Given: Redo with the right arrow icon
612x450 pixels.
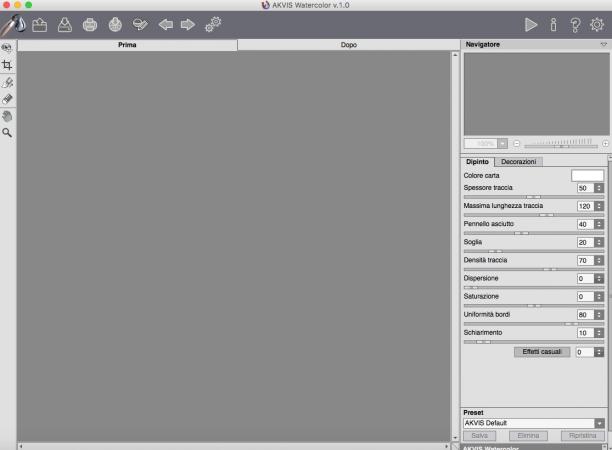Looking at the screenshot, I should [x=188, y=25].
